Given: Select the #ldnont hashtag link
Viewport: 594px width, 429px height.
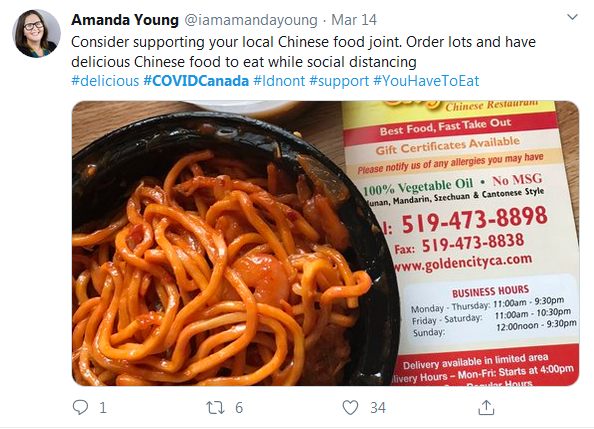Looking at the screenshot, I should coord(279,81).
